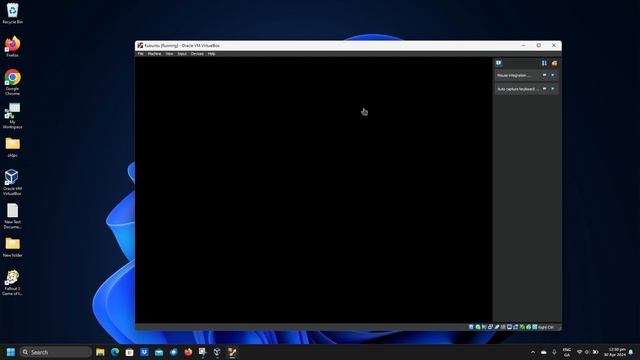Open the Help menu in VirtualBox

pos(211,54)
